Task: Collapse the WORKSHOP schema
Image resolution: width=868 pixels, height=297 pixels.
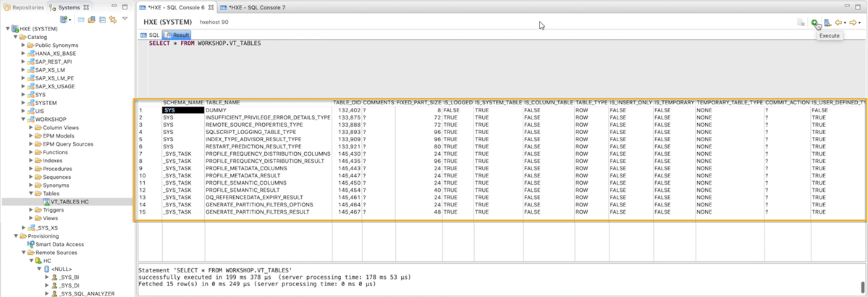Action: pos(23,119)
